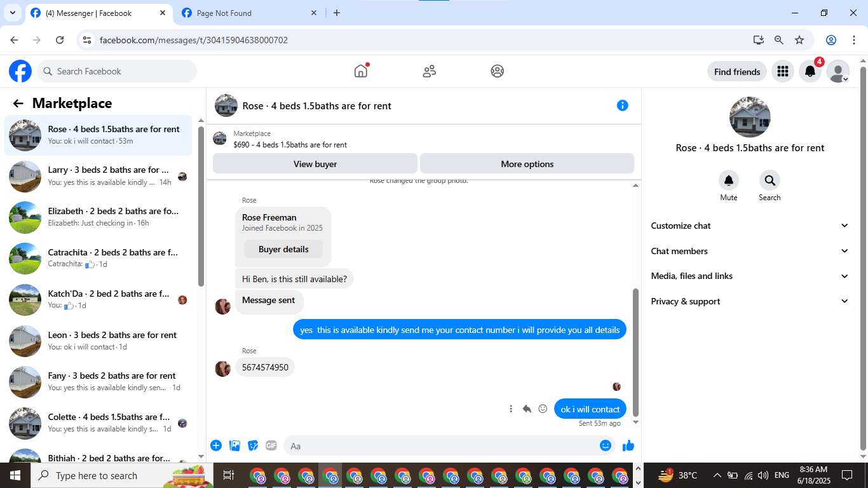This screenshot has width=868, height=488.
Task: Click the Find friends button
Action: 737,72
